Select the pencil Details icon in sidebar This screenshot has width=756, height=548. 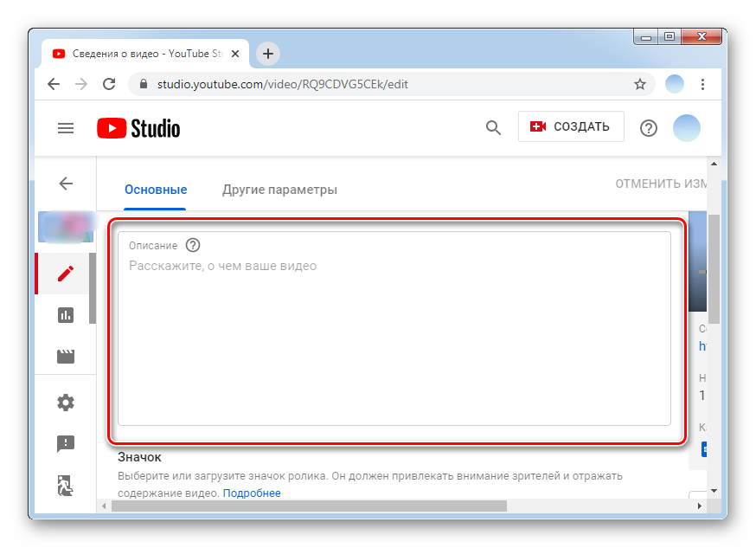click(65, 274)
